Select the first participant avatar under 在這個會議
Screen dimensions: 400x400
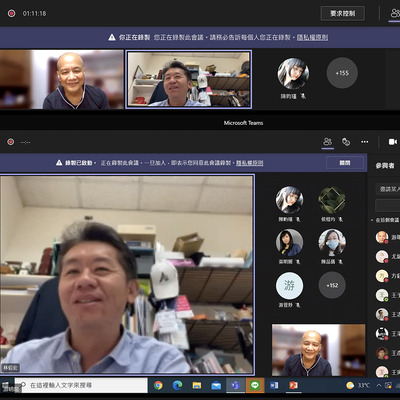point(382,237)
